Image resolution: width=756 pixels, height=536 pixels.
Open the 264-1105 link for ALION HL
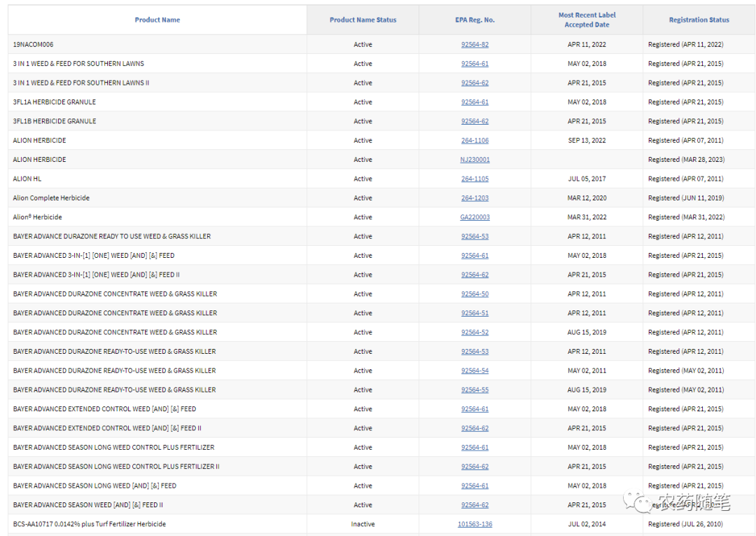(475, 179)
